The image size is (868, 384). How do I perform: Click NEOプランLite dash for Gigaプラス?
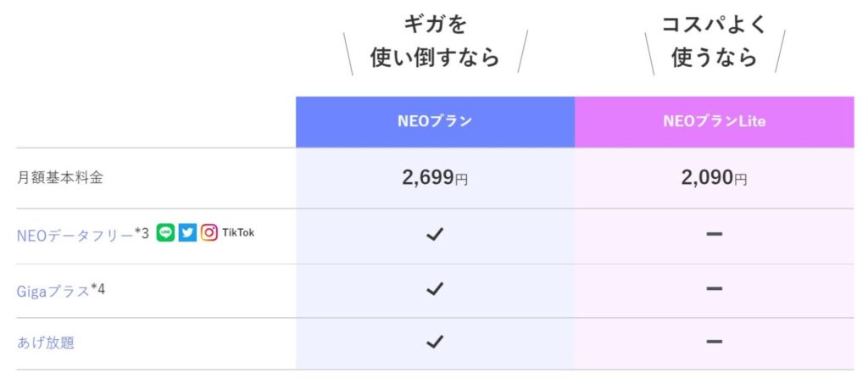point(714,289)
